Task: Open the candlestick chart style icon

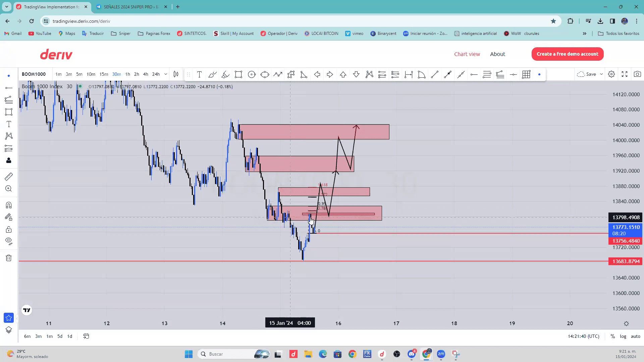Action: tap(176, 74)
